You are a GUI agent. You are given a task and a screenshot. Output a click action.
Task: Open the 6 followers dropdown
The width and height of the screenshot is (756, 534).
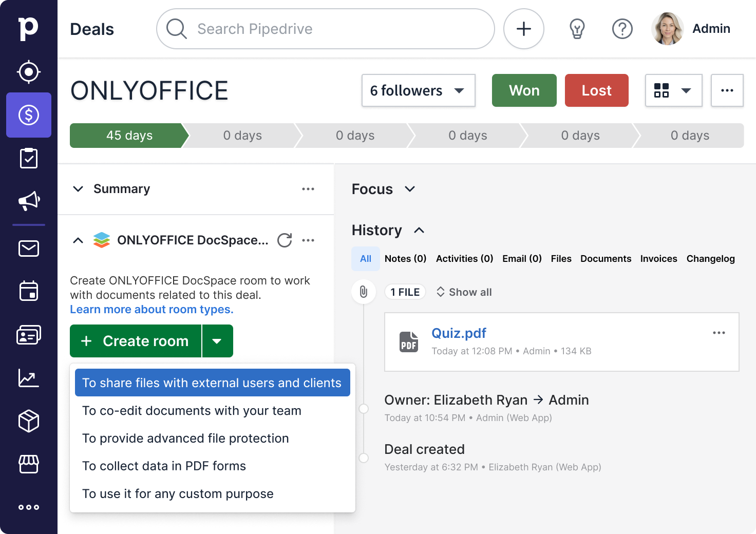coord(419,90)
